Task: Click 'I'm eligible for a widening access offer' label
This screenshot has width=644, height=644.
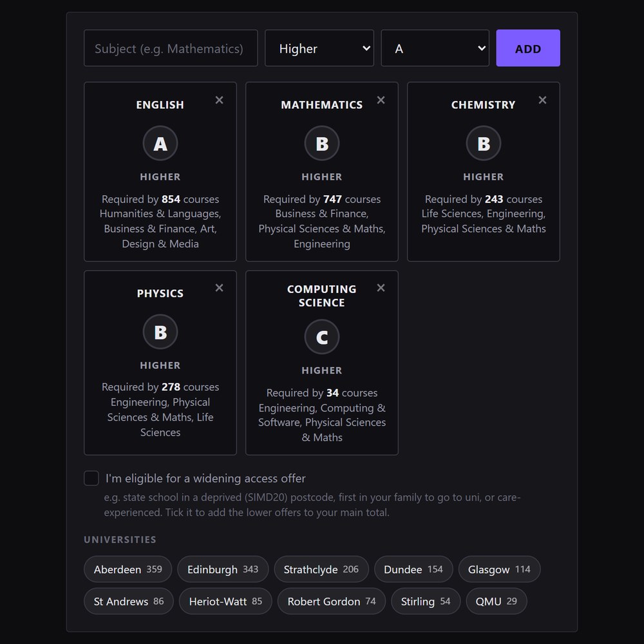Action: 205,478
